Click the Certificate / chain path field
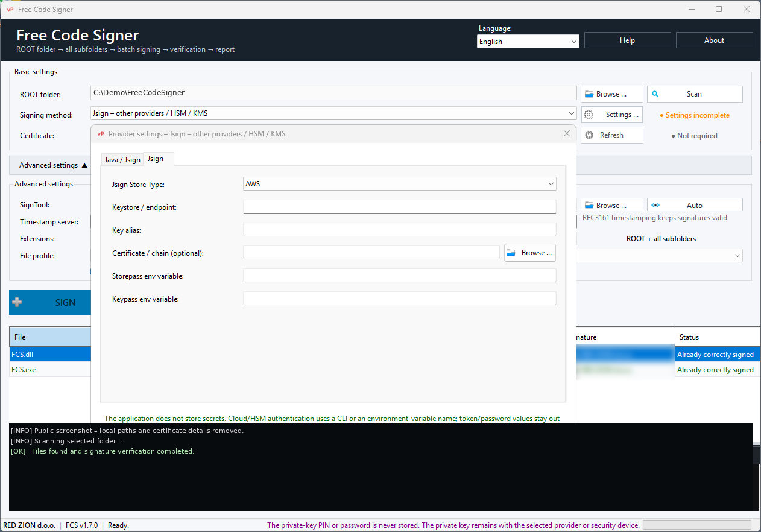Viewport: 761px width, 532px height. [371, 253]
